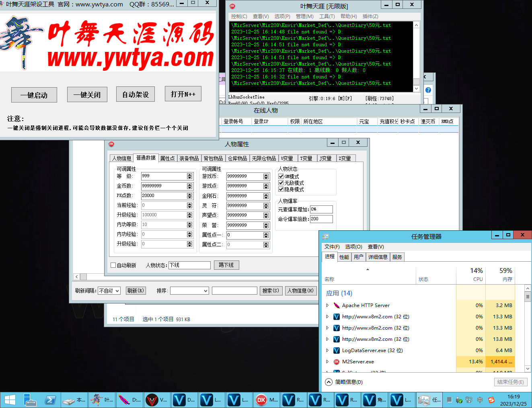Open the 查看(V) menu in 叶舞天涯 window
532x408 pixels.
coord(261,16)
